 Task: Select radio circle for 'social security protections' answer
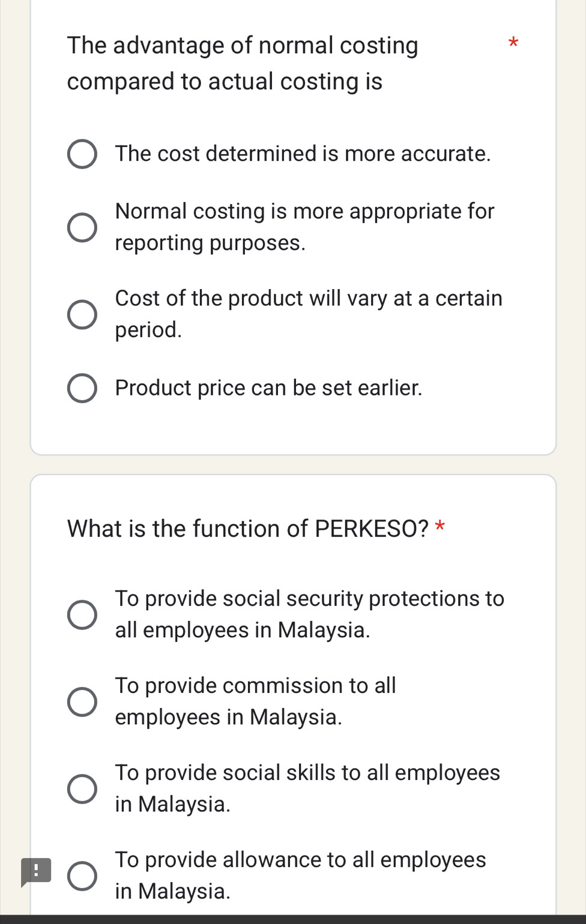[x=82, y=614]
